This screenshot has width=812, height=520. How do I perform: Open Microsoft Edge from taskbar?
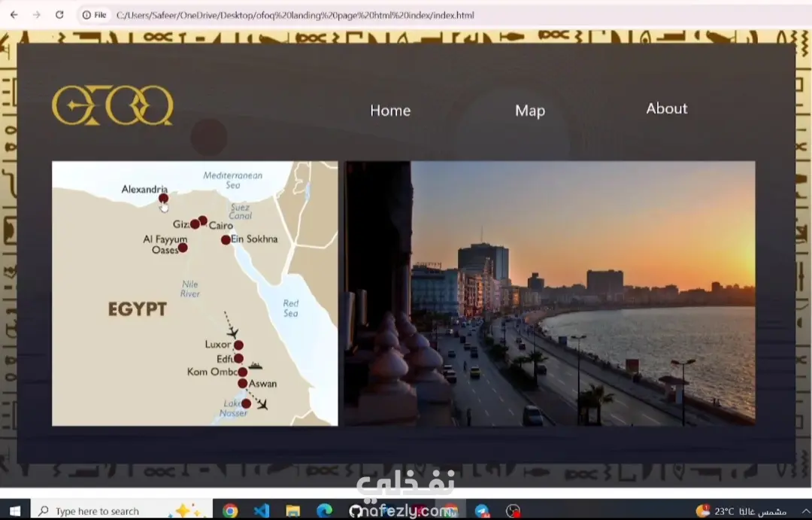point(325,511)
